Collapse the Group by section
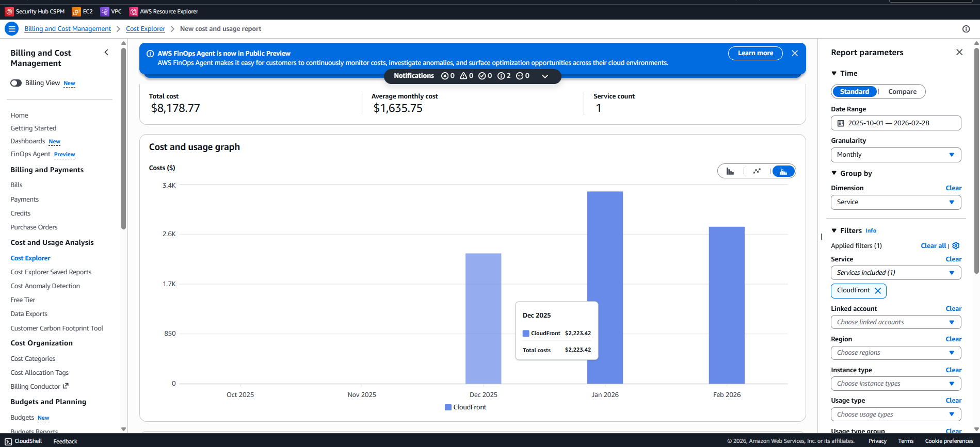 (834, 173)
